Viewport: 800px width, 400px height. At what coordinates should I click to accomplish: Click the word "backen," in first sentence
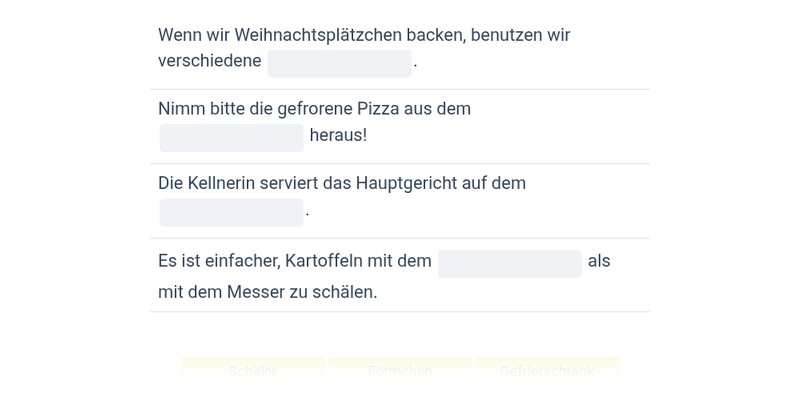(x=436, y=35)
